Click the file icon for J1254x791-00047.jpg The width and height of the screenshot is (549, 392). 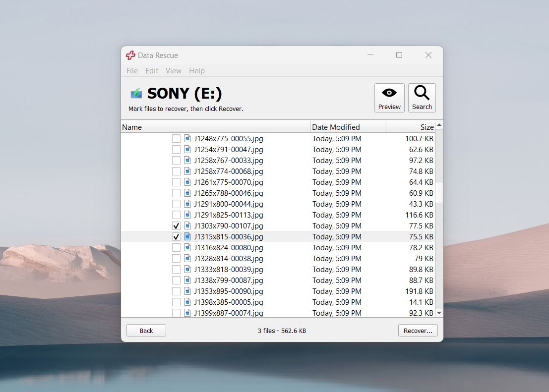(x=187, y=150)
